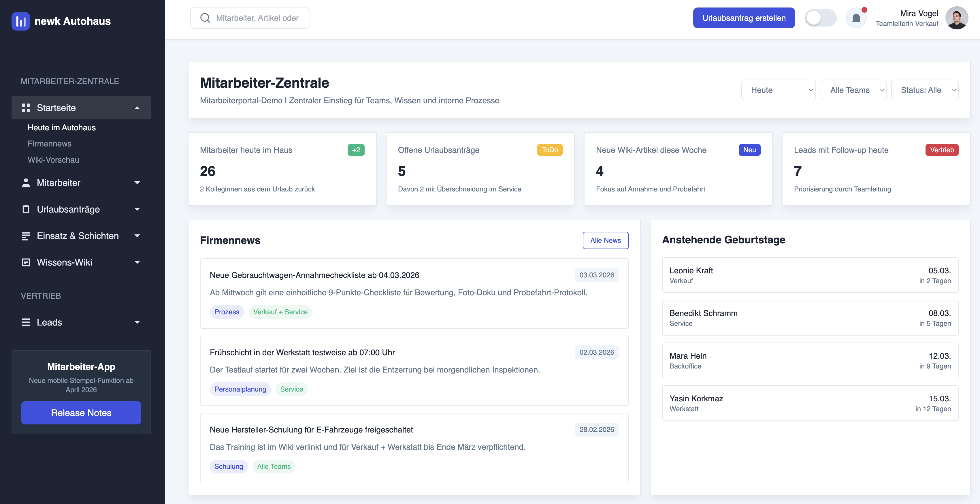This screenshot has height=504, width=980.
Task: Open the Urlaubsanträge calendar icon
Action: pos(26,209)
